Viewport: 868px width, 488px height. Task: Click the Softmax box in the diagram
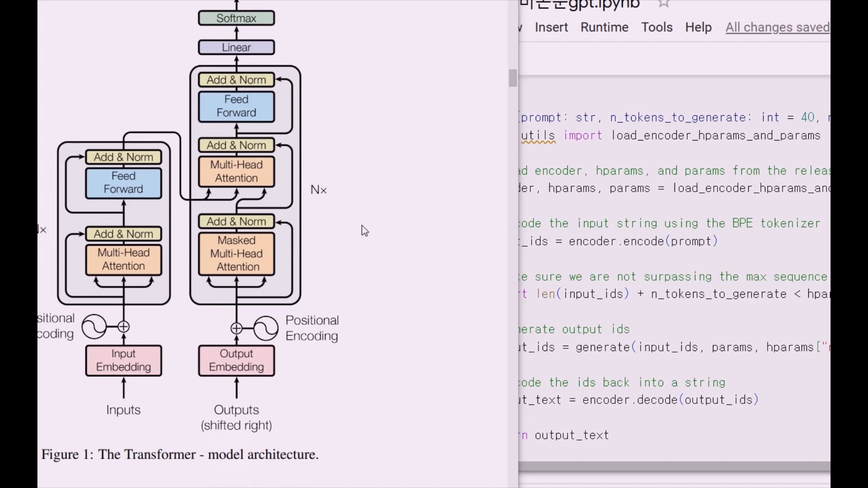click(x=236, y=18)
